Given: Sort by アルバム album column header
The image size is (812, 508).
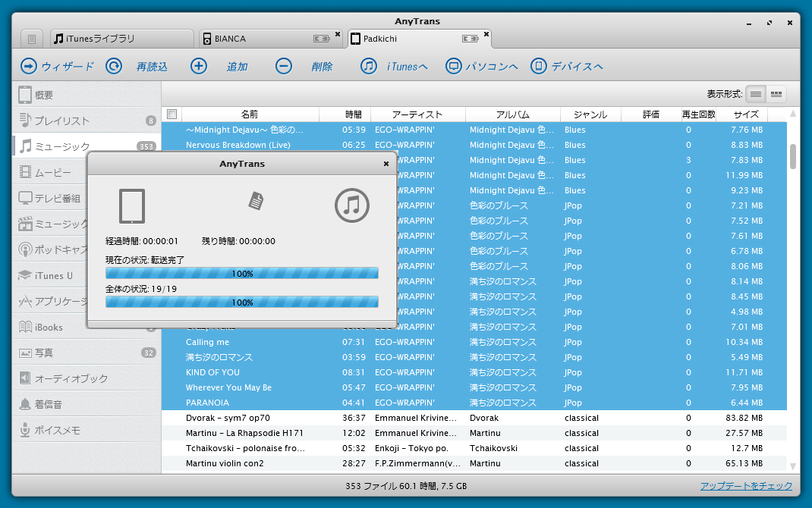Looking at the screenshot, I should [x=513, y=114].
